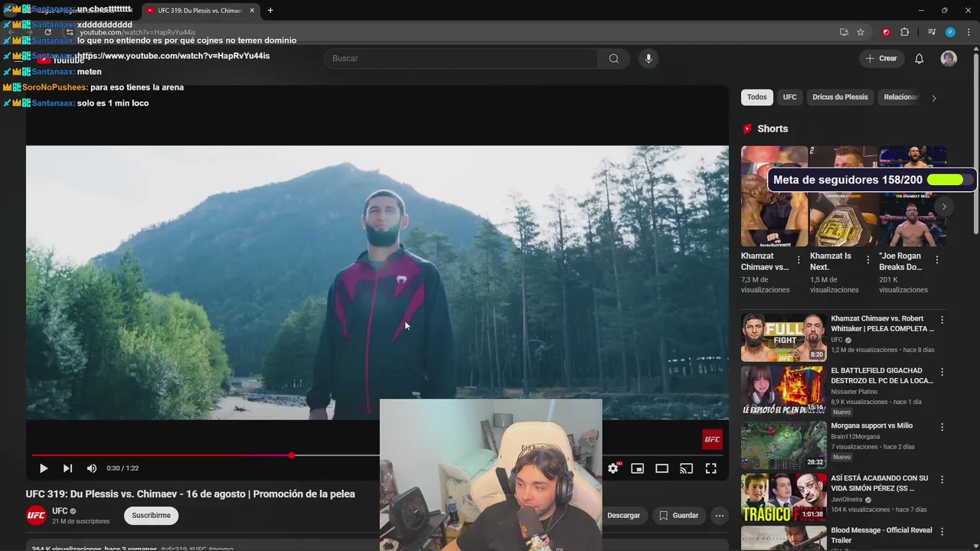
Task: Enter fullscreen video mode
Action: click(x=710, y=468)
